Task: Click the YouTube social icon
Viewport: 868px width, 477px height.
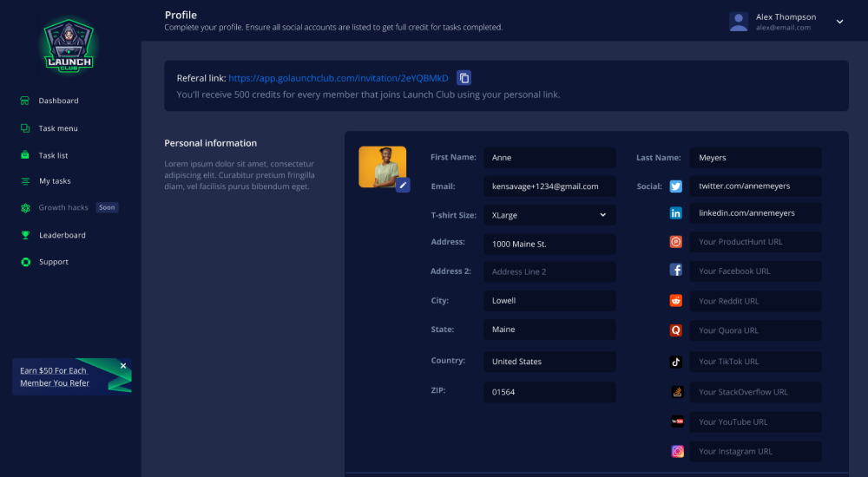Action: (677, 421)
